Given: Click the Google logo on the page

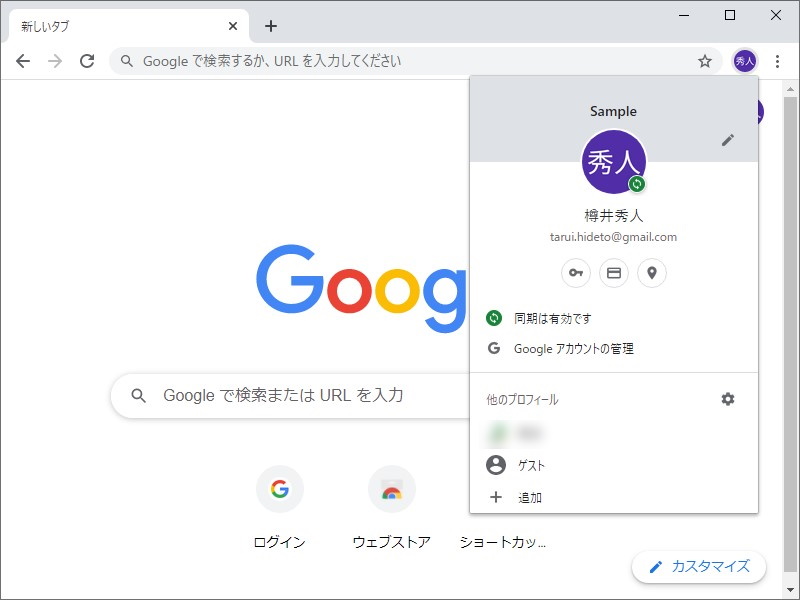Looking at the screenshot, I should (361, 288).
